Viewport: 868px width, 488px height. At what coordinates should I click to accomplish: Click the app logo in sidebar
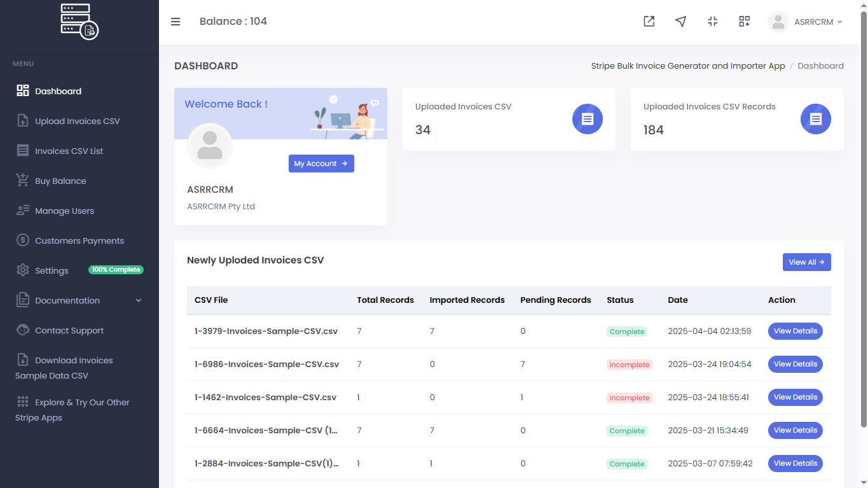[79, 22]
